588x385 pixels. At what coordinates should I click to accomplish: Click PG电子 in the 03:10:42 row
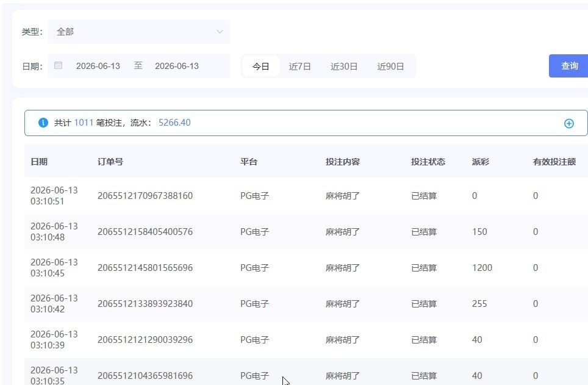[x=254, y=304]
